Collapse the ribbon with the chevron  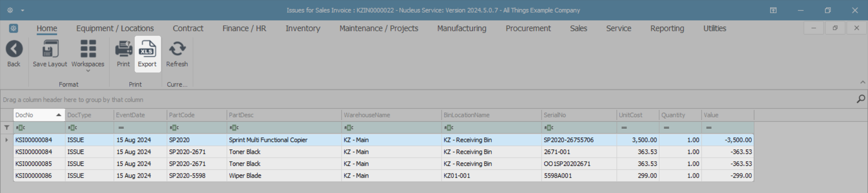863,82
